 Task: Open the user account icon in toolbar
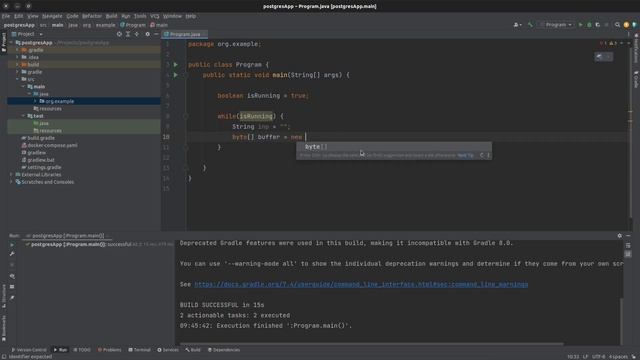(517, 25)
